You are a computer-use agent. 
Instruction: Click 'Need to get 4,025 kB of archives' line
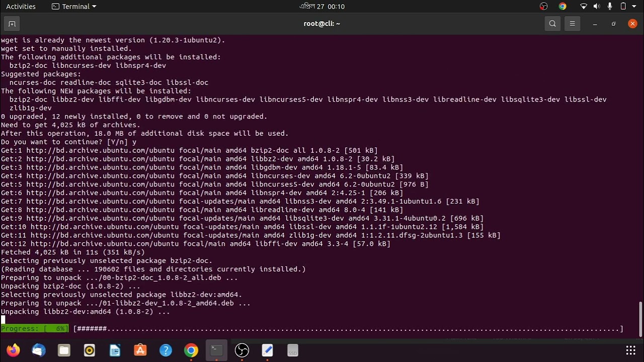pyautogui.click(x=70, y=125)
